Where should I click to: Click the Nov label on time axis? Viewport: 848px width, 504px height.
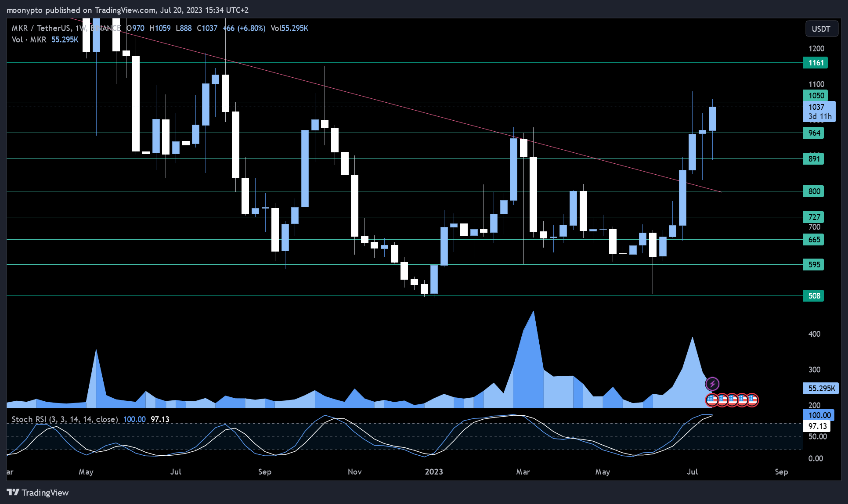coord(355,472)
